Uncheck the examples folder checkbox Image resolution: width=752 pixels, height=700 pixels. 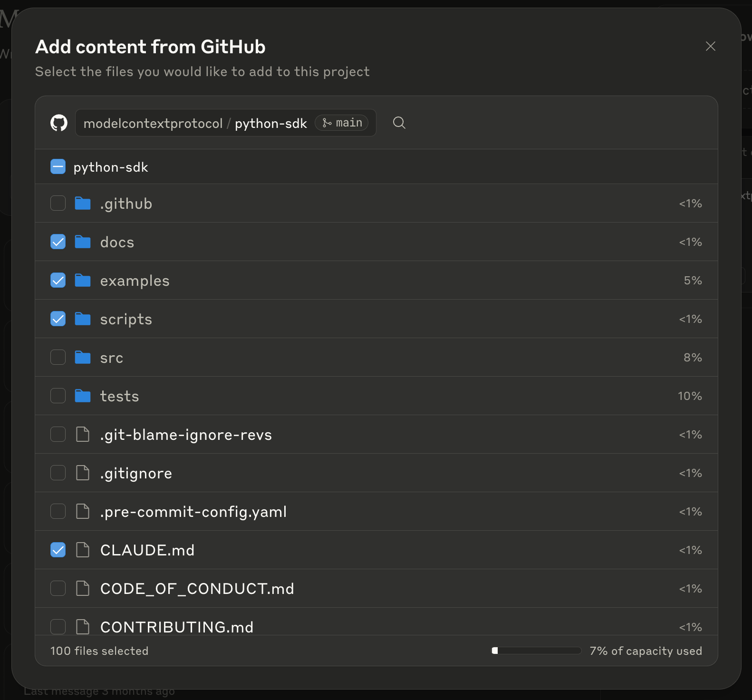(x=58, y=281)
